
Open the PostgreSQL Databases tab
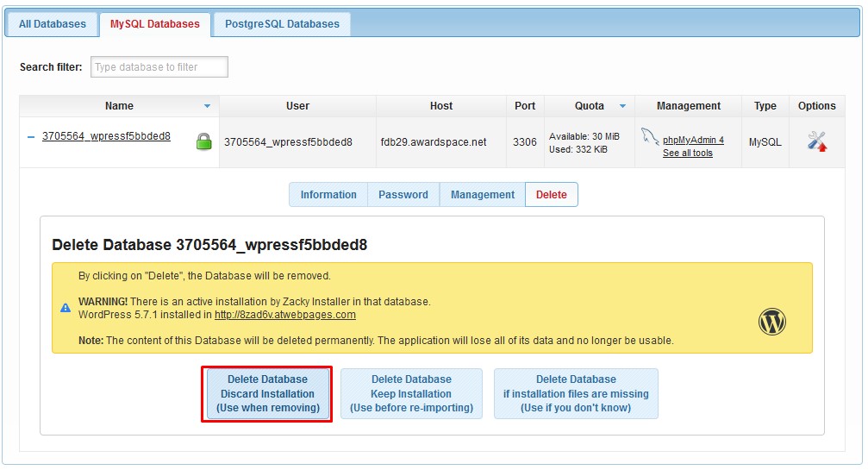[282, 24]
